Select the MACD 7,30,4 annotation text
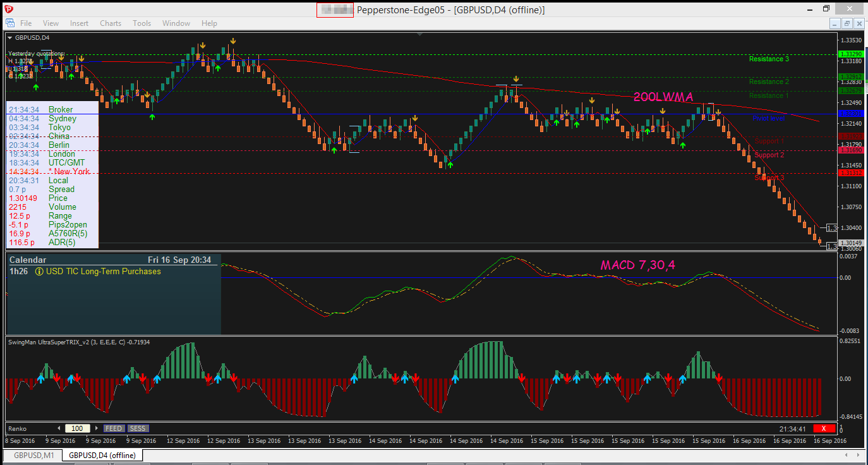This screenshot has width=868, height=465. tap(637, 265)
